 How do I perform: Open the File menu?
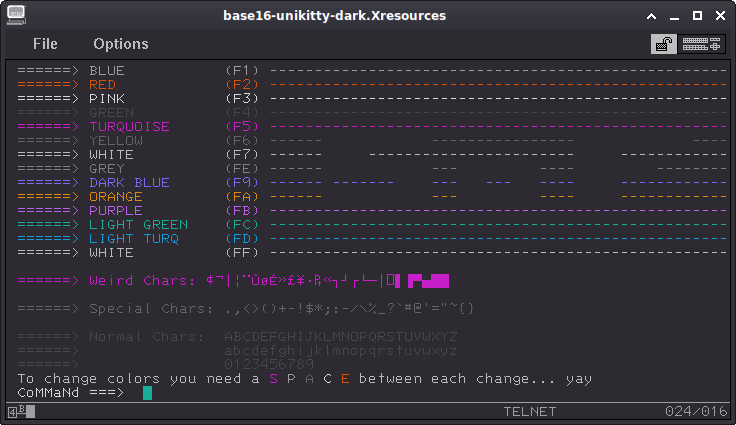pos(45,44)
